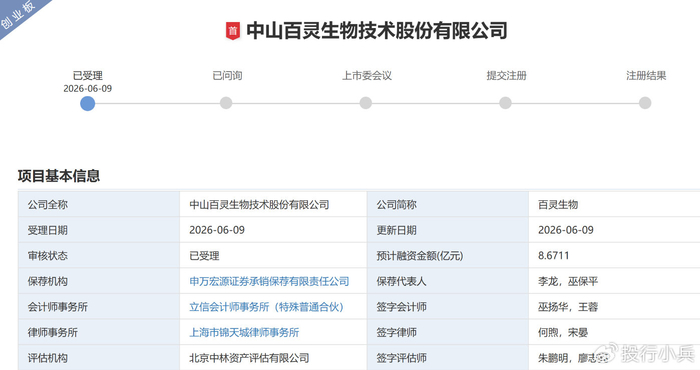Click the amount value 8.6711

[x=554, y=256]
